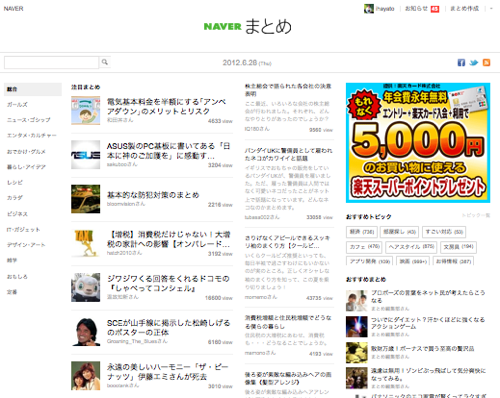Open the ASUS製のPC基板 article title
Image resolution: width=500 pixels, height=398 pixels.
pos(168,151)
